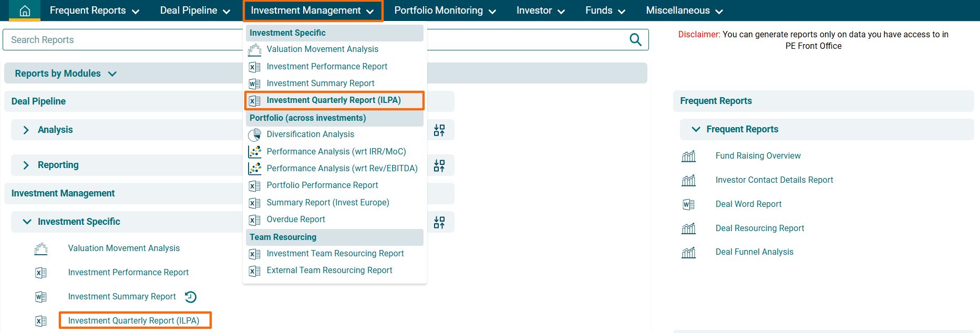
Task: Click sort icon in Investment Specific row
Action: pyautogui.click(x=439, y=222)
